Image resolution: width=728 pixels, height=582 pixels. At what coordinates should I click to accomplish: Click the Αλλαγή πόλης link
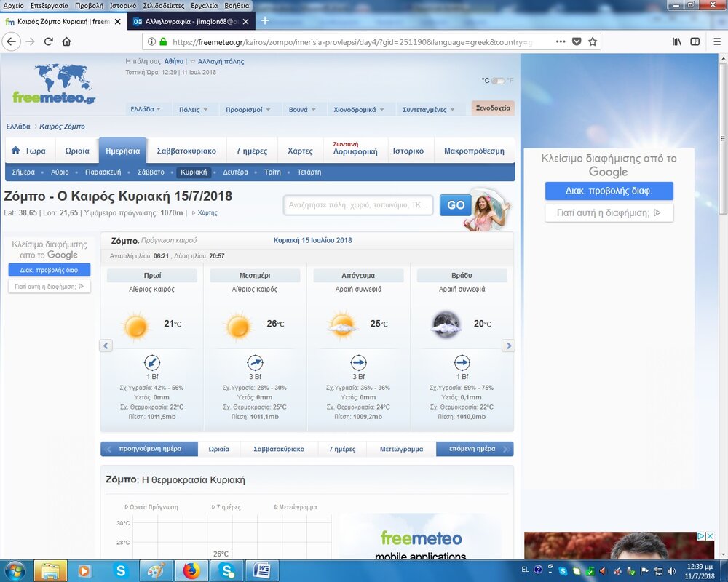221,62
